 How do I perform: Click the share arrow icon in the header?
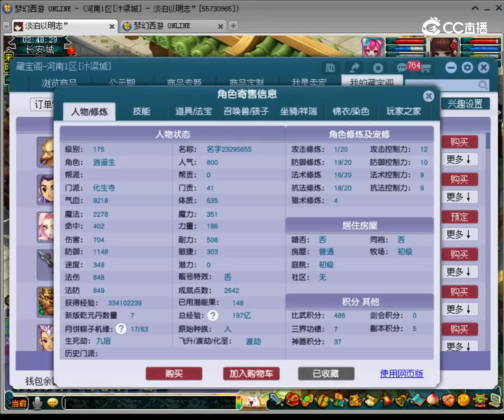click(x=354, y=68)
